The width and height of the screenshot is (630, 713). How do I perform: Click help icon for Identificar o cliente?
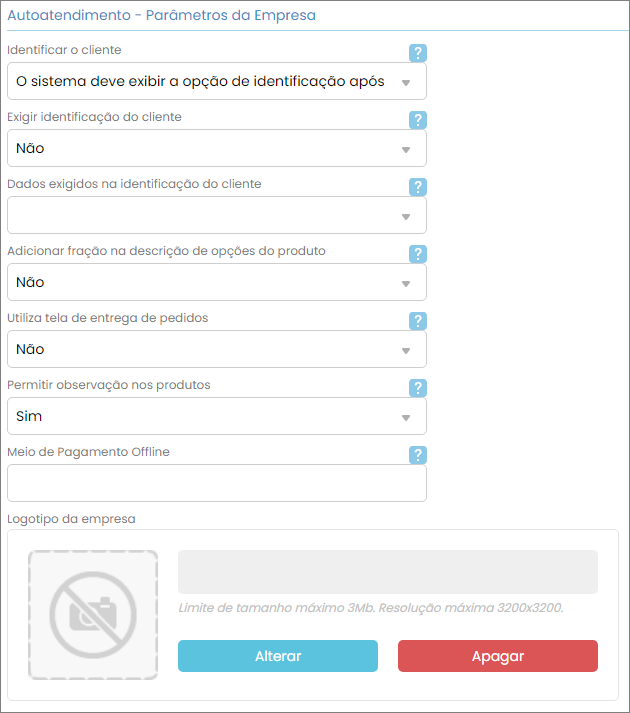[x=418, y=53]
